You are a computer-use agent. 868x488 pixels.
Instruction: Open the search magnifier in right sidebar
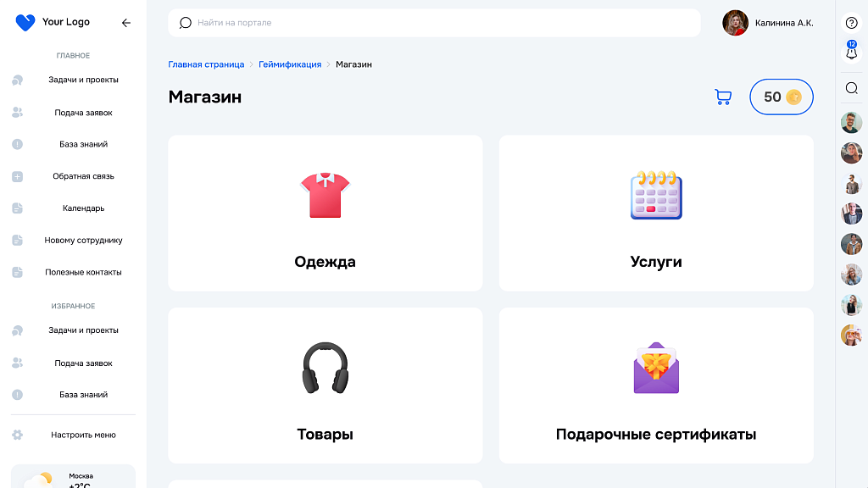click(852, 87)
